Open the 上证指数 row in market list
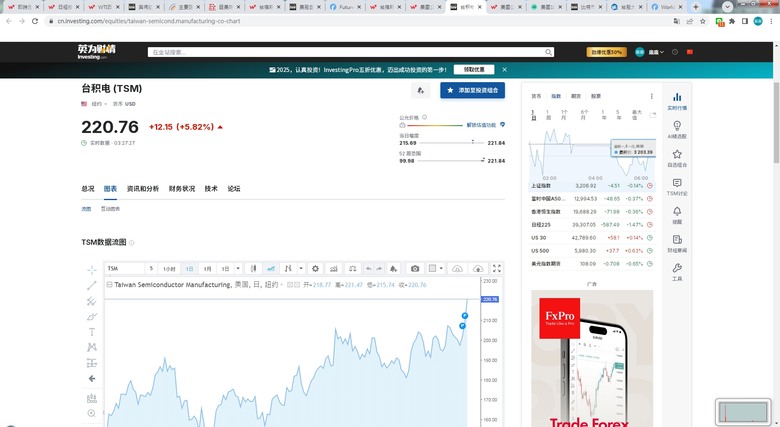The image size is (780, 427). pyautogui.click(x=592, y=186)
